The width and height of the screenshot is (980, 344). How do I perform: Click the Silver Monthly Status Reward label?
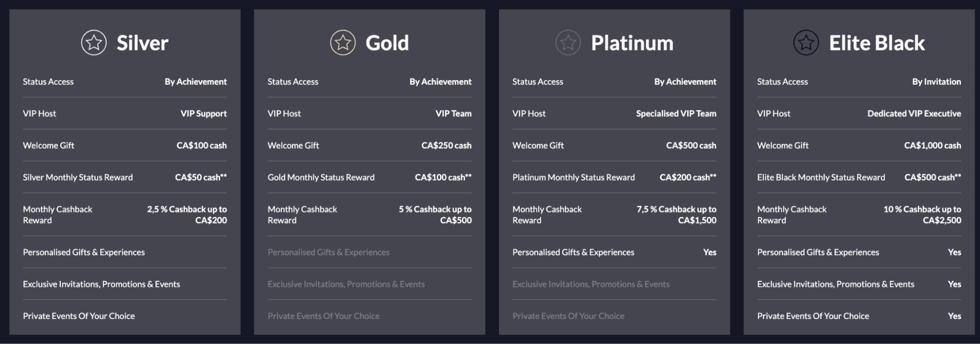click(x=78, y=177)
